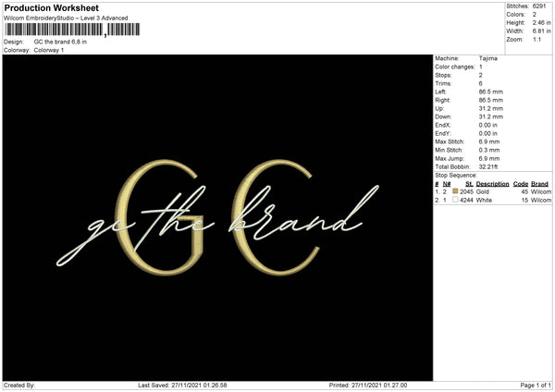Click the 'EndY:' label

tap(443, 133)
